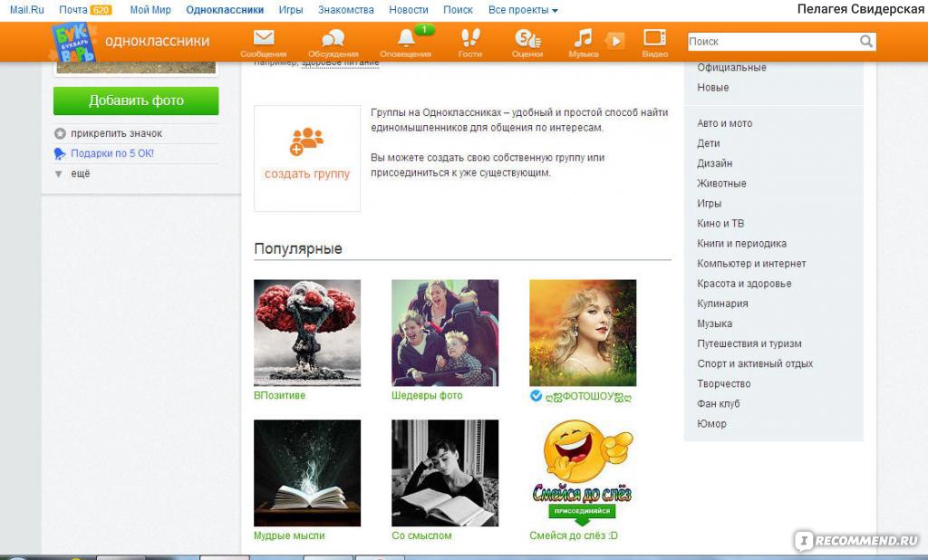The image size is (928, 560).
Task: Open Шедевры фото group thumbnail
Action: (x=445, y=333)
